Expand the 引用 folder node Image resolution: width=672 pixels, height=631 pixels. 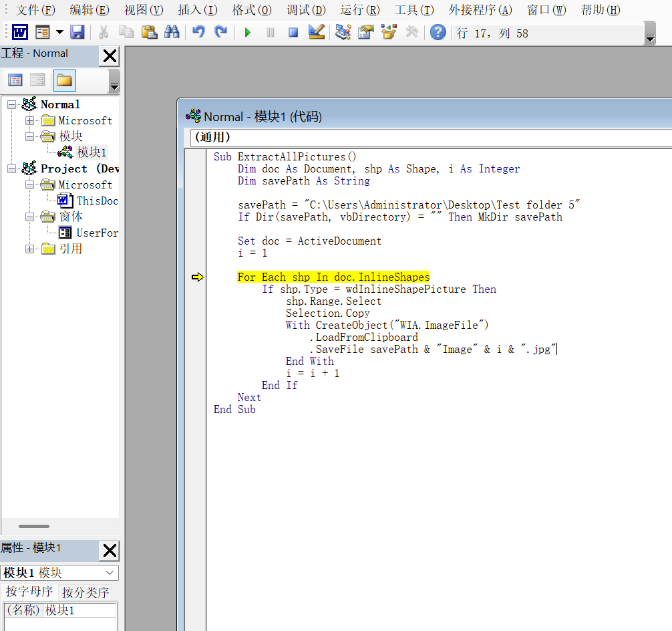point(29,249)
